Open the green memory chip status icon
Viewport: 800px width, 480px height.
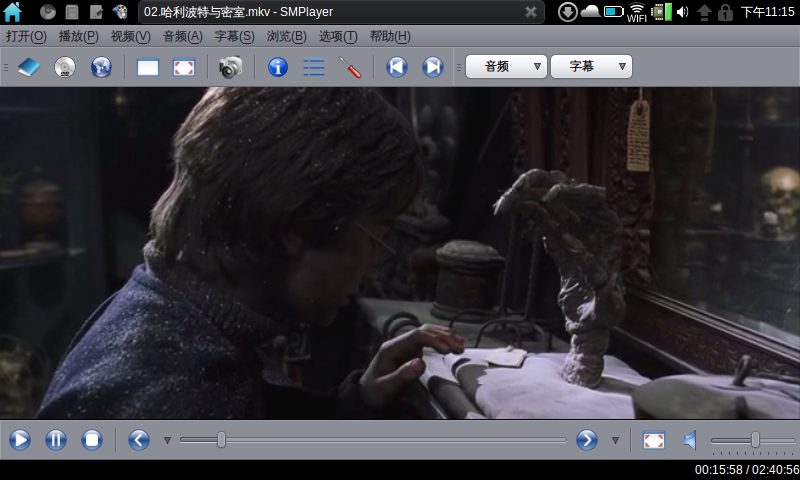pos(661,12)
